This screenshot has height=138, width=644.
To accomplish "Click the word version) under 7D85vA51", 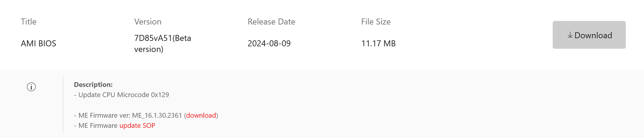I will tap(149, 49).
